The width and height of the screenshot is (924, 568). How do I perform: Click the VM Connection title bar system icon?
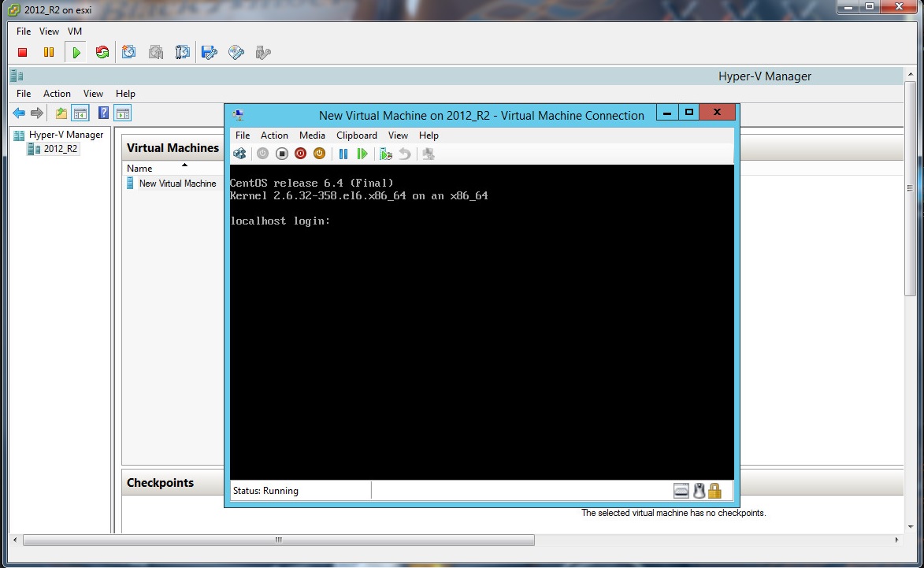238,115
